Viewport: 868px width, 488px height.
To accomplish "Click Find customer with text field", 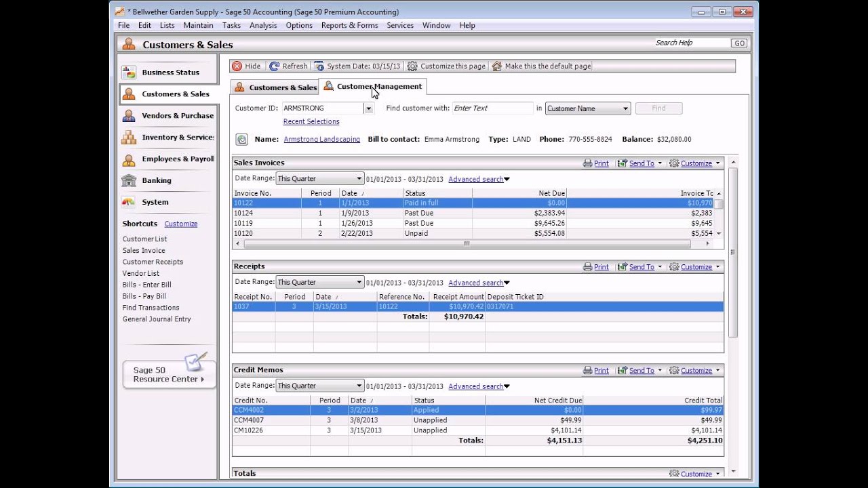I will tap(492, 108).
